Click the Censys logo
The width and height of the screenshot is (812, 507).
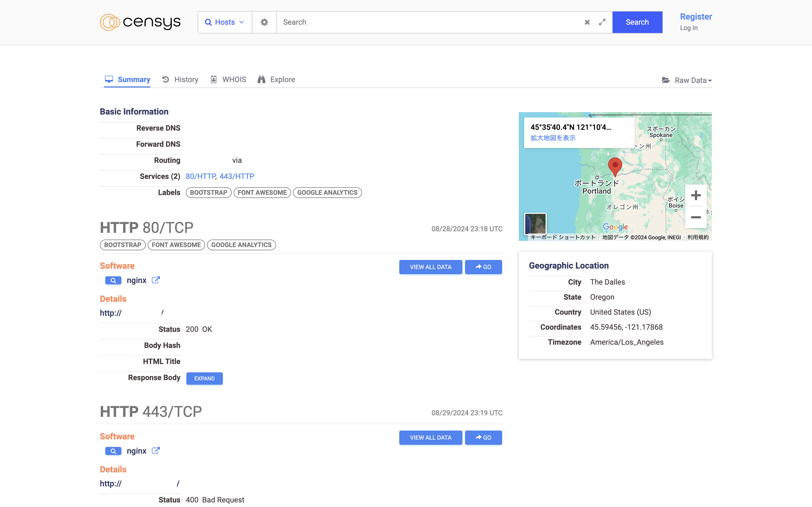(140, 22)
